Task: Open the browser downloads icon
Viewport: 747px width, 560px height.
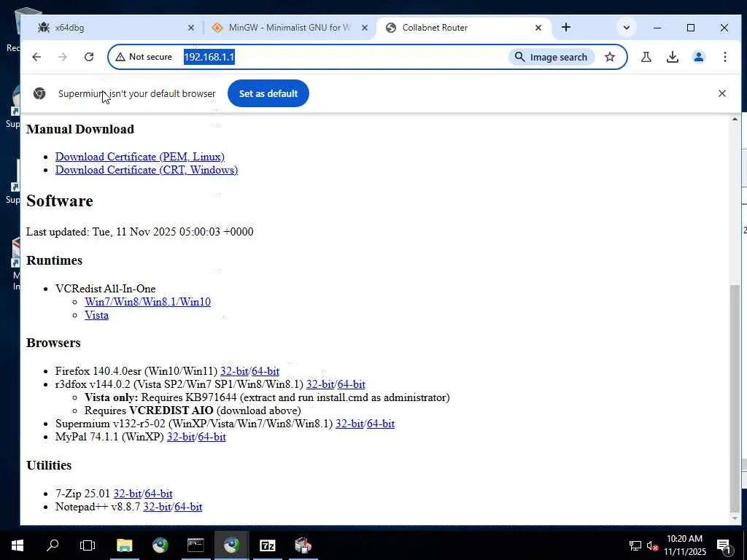Action: click(x=672, y=57)
